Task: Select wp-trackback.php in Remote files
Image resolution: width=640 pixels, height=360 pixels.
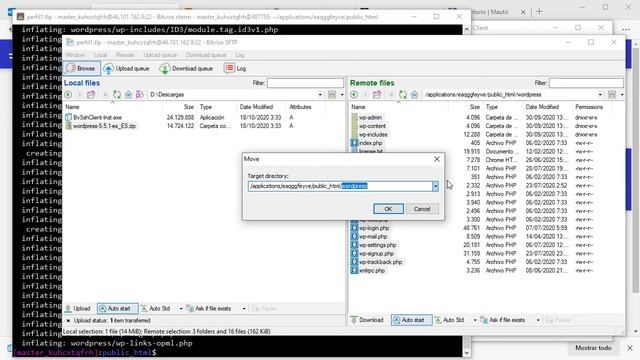Action: [x=380, y=262]
